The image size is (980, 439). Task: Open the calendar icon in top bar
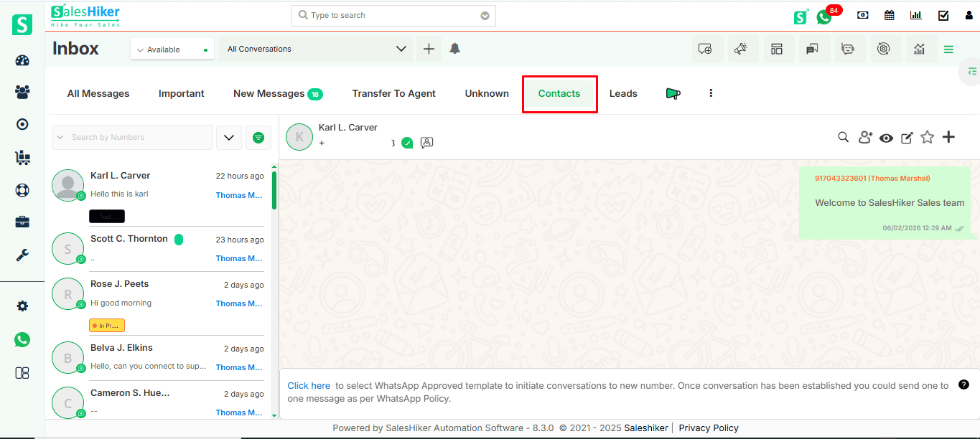tap(890, 15)
